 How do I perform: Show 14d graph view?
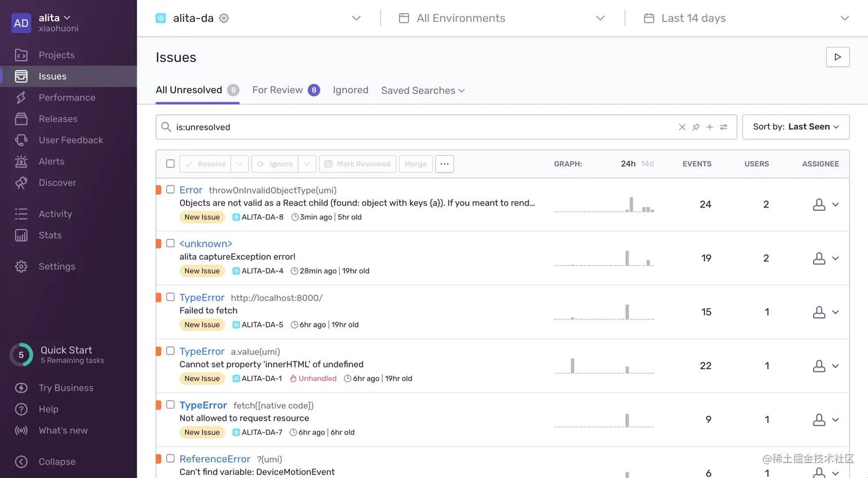click(x=648, y=164)
